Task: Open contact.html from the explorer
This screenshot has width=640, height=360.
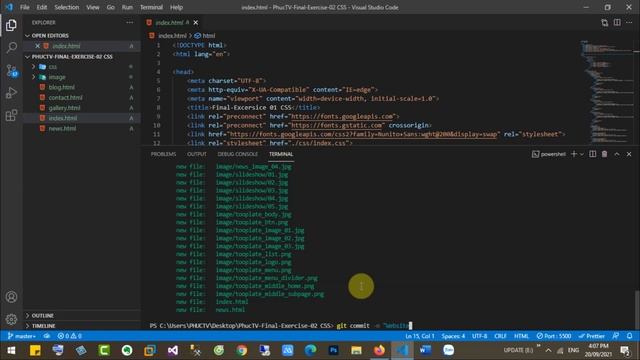Action: 65,98
